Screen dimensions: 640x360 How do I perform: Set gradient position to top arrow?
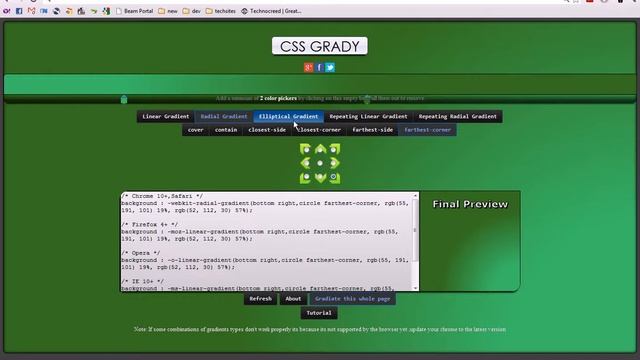(320, 149)
